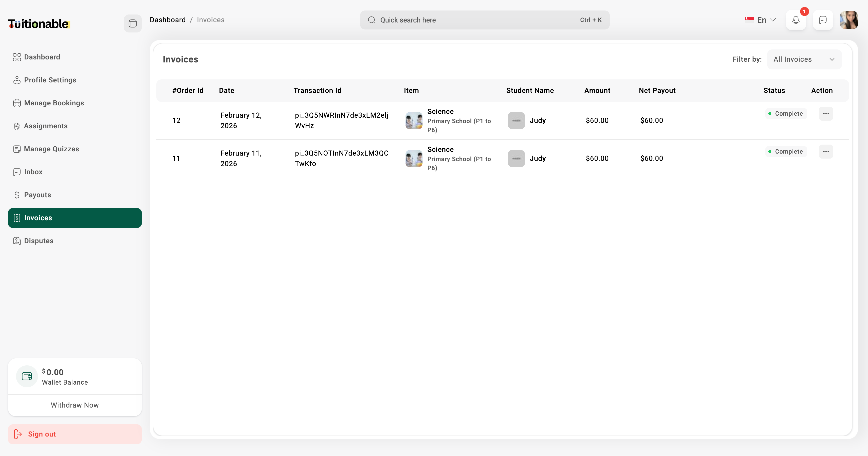Image resolution: width=868 pixels, height=456 pixels.
Task: Go to Manage Bookings in sidebar
Action: click(54, 103)
